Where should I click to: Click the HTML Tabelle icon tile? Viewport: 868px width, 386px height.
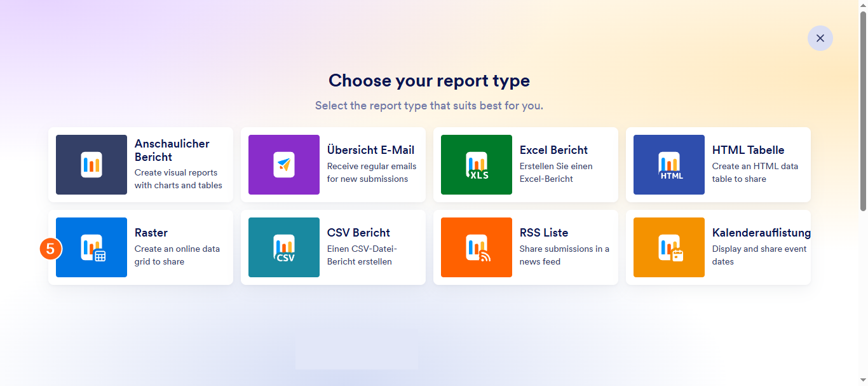[x=669, y=165]
